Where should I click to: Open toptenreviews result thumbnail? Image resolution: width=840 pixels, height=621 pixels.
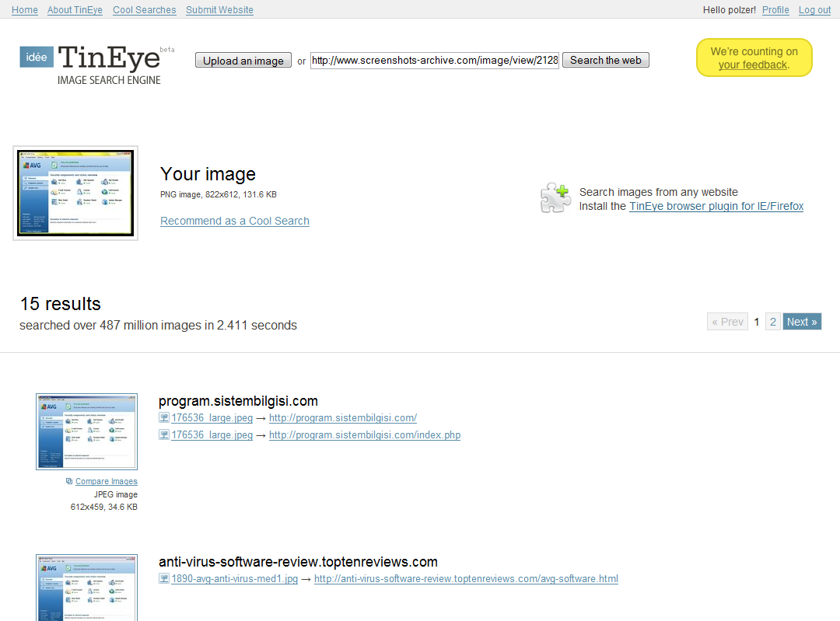pos(87,588)
